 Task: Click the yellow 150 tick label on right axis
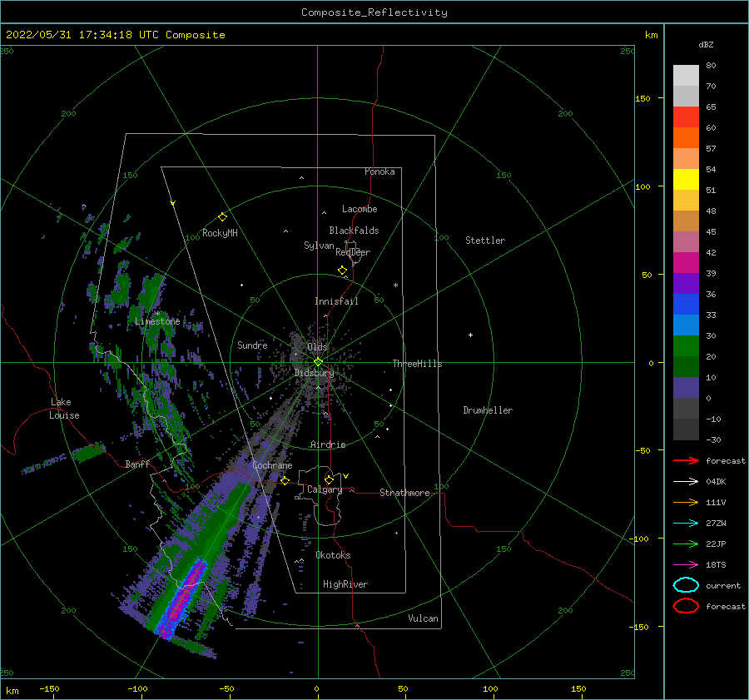coord(642,98)
